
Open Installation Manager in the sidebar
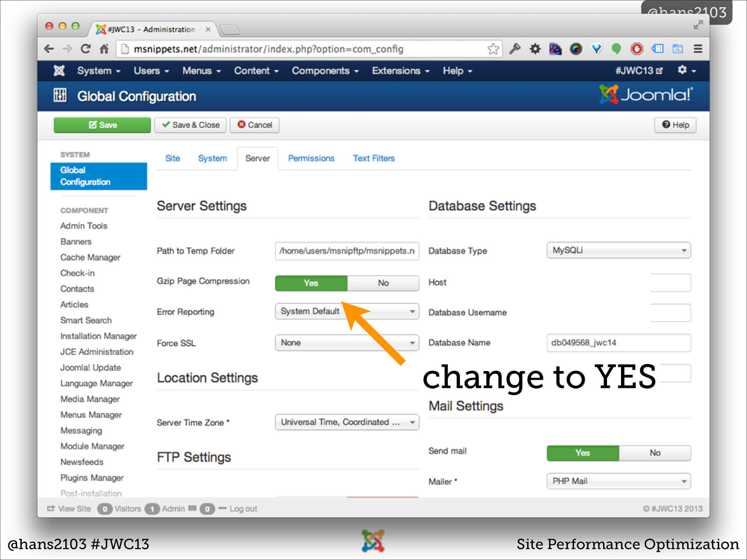(99, 336)
